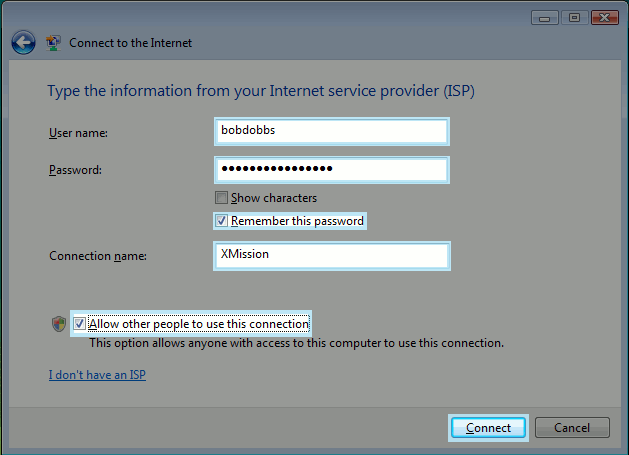Click the network icon beside the window title

(x=53, y=43)
